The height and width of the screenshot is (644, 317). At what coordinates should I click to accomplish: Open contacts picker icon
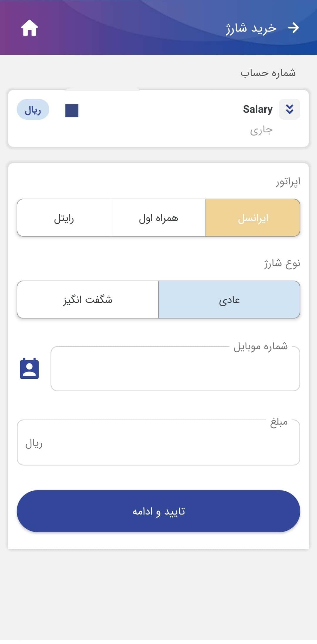click(29, 368)
